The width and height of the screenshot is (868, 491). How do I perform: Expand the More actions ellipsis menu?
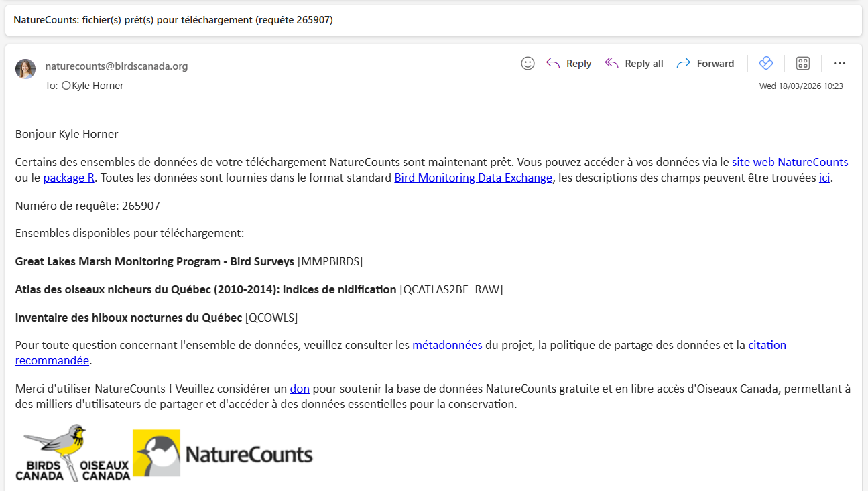click(839, 64)
